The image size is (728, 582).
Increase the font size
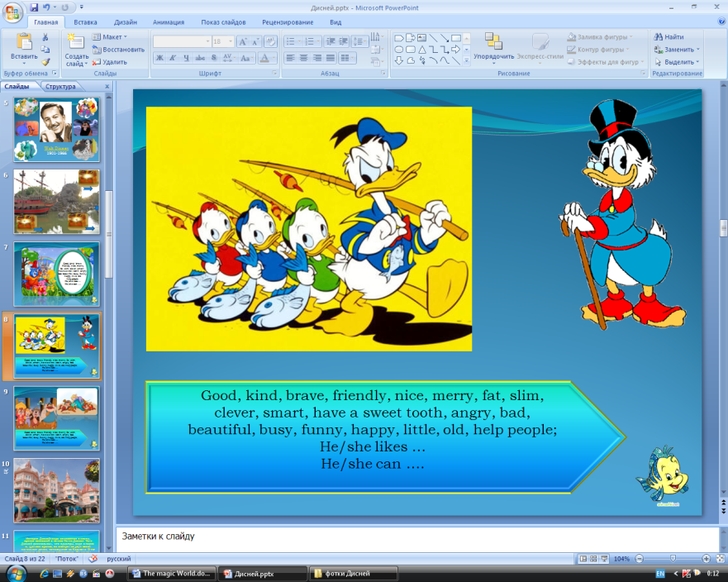pos(242,42)
